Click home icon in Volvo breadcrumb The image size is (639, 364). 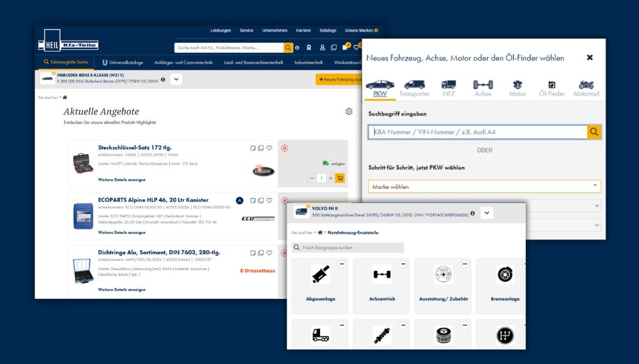[x=320, y=232]
